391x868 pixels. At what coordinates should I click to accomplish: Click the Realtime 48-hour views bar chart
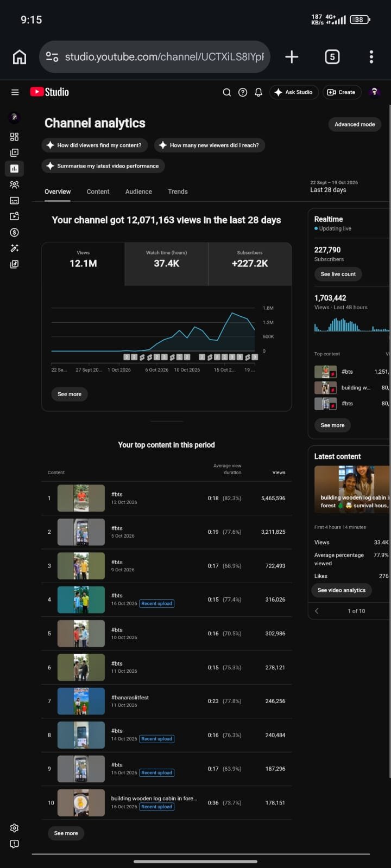(x=352, y=324)
